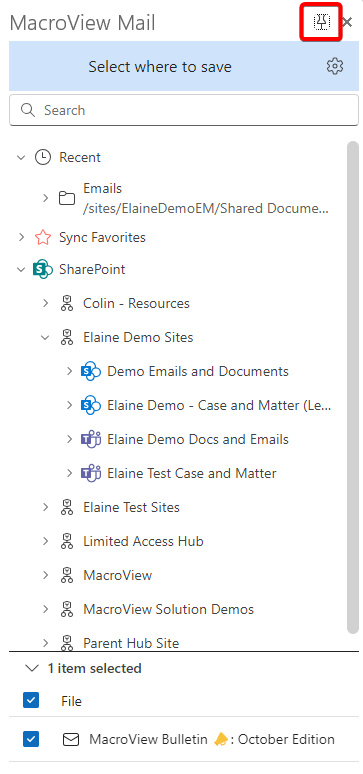
Task: Click the Sync Favorites star icon
Action: 43,237
